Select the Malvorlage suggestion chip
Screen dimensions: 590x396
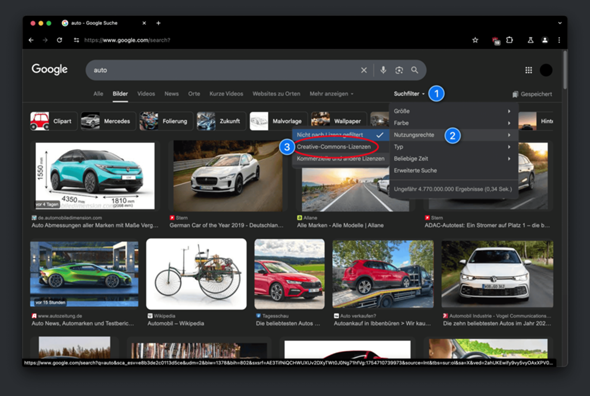(x=278, y=121)
